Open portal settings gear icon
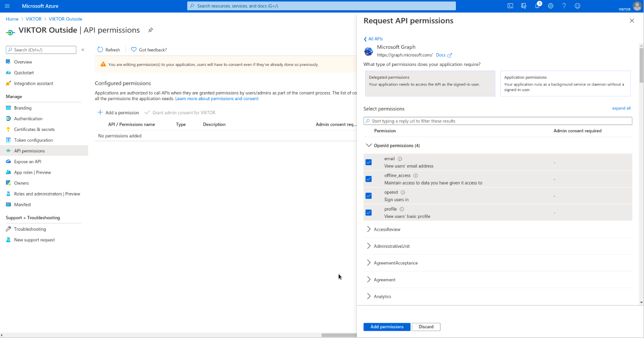The height and width of the screenshot is (339, 644). pyautogui.click(x=551, y=6)
